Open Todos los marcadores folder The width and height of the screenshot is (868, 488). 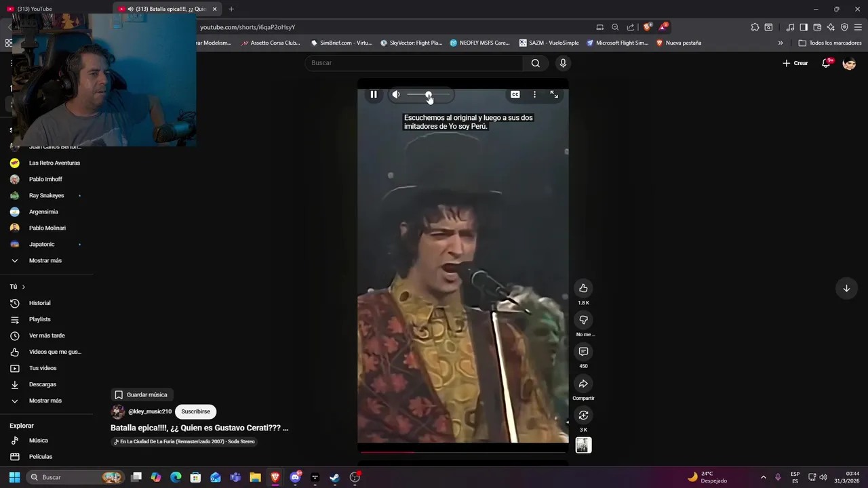coord(830,43)
